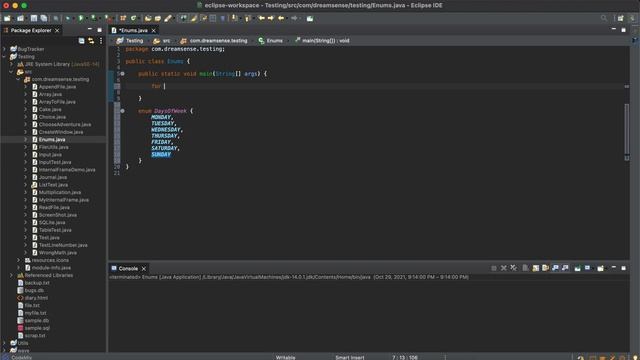Click Collapse All in Package Explorer
Viewport: 640px width, 360px height.
[82, 41]
